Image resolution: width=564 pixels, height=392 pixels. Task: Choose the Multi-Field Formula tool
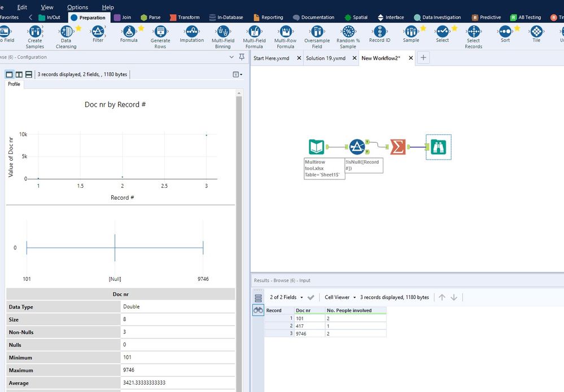pyautogui.click(x=254, y=37)
